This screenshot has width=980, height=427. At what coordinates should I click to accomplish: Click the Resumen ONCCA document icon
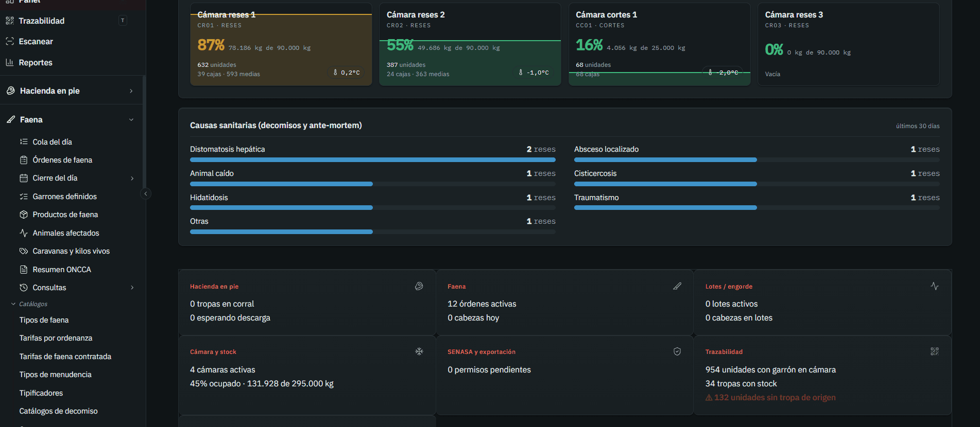pos(24,270)
